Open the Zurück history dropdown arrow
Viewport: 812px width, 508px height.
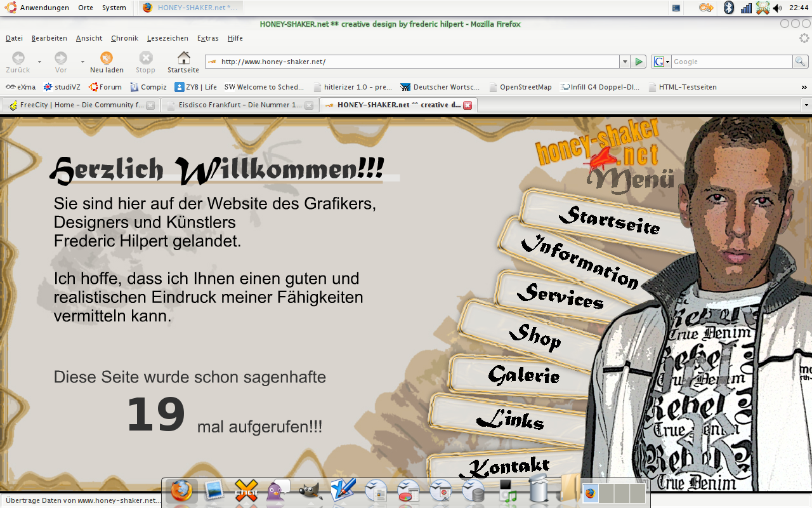(39, 62)
